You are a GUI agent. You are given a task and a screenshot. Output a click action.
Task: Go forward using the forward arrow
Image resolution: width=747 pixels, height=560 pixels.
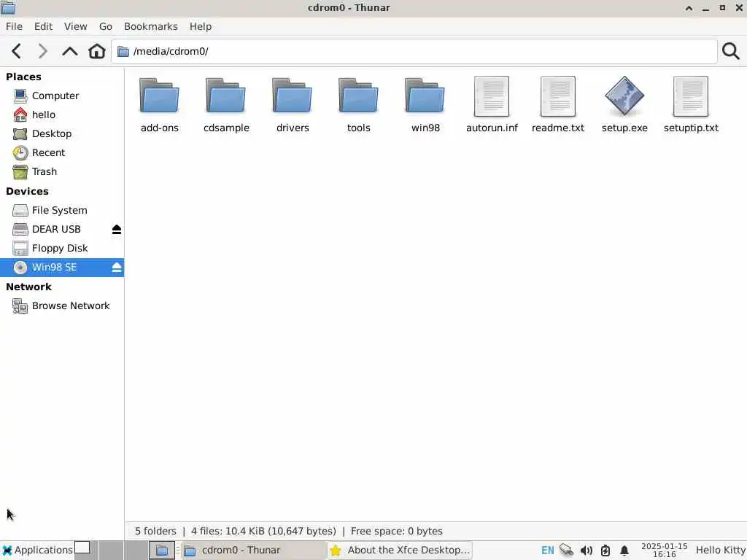43,51
